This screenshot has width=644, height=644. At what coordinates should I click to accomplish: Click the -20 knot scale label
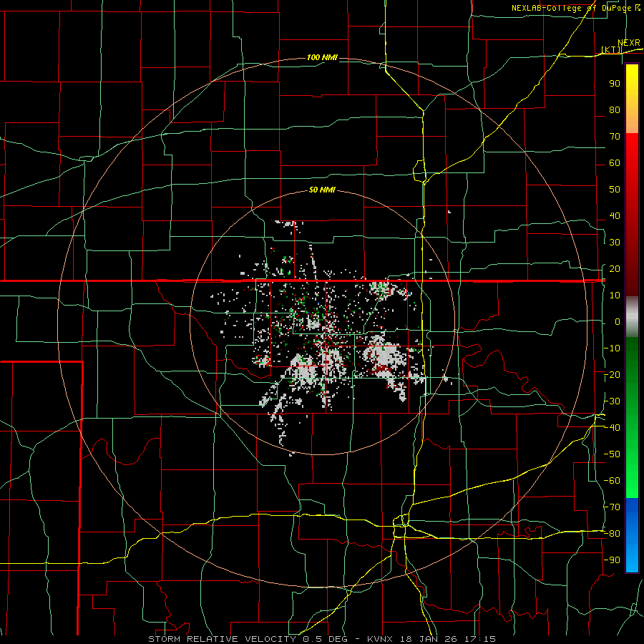pos(612,374)
